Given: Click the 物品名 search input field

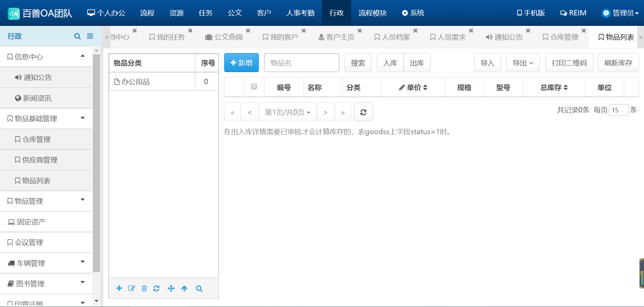Looking at the screenshot, I should click(302, 63).
